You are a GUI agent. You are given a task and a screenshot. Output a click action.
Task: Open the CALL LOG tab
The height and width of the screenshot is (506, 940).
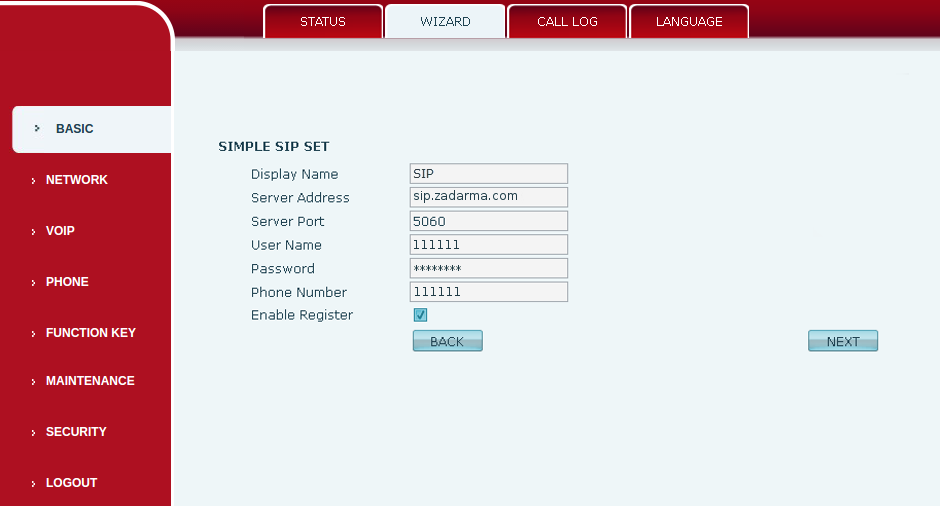[x=567, y=22]
